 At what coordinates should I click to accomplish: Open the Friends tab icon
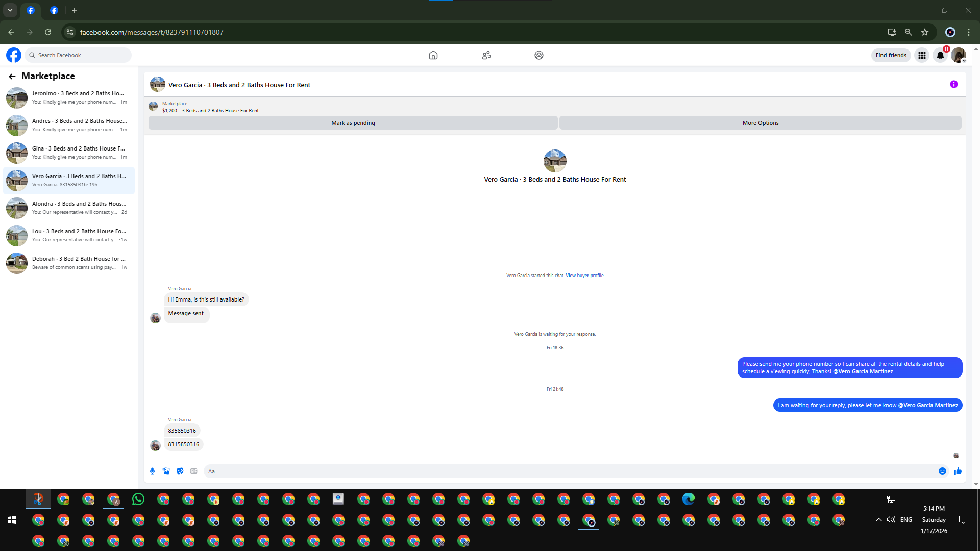pyautogui.click(x=486, y=55)
